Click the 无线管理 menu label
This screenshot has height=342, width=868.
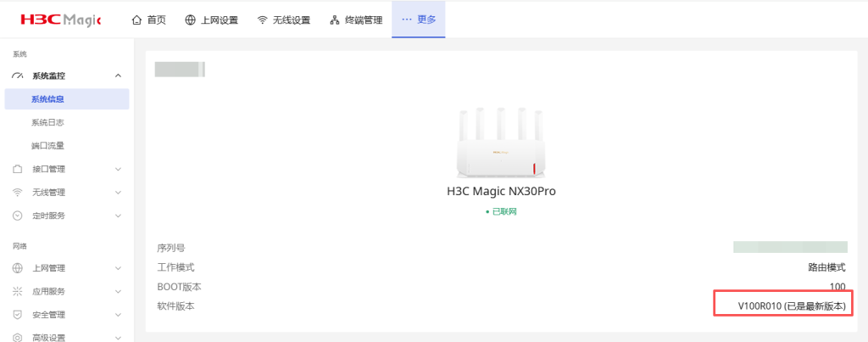(x=48, y=193)
